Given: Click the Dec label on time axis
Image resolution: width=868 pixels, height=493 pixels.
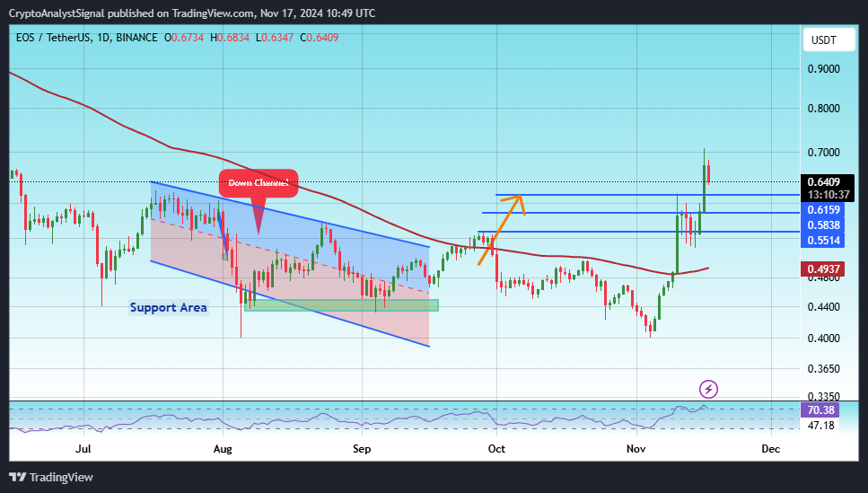Looking at the screenshot, I should point(770,448).
